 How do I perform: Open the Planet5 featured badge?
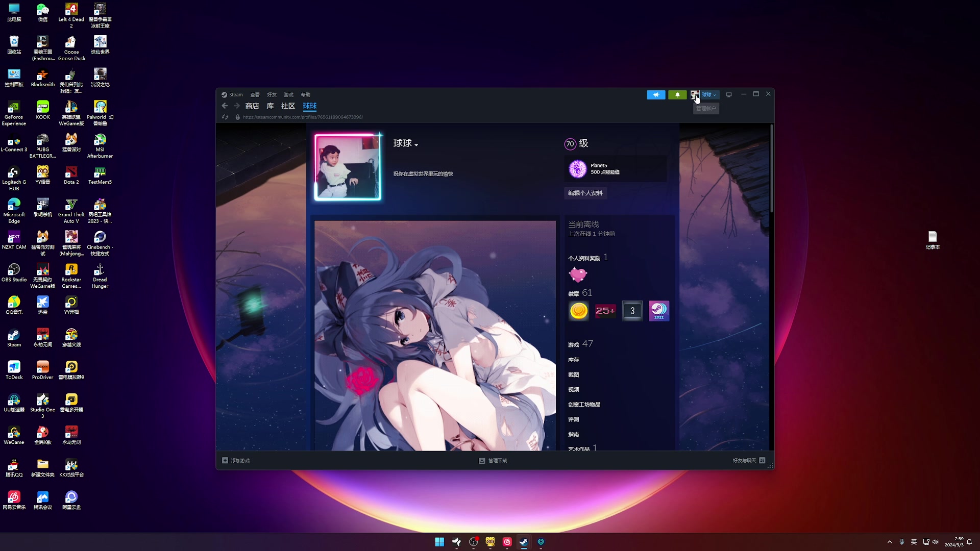[x=616, y=169]
